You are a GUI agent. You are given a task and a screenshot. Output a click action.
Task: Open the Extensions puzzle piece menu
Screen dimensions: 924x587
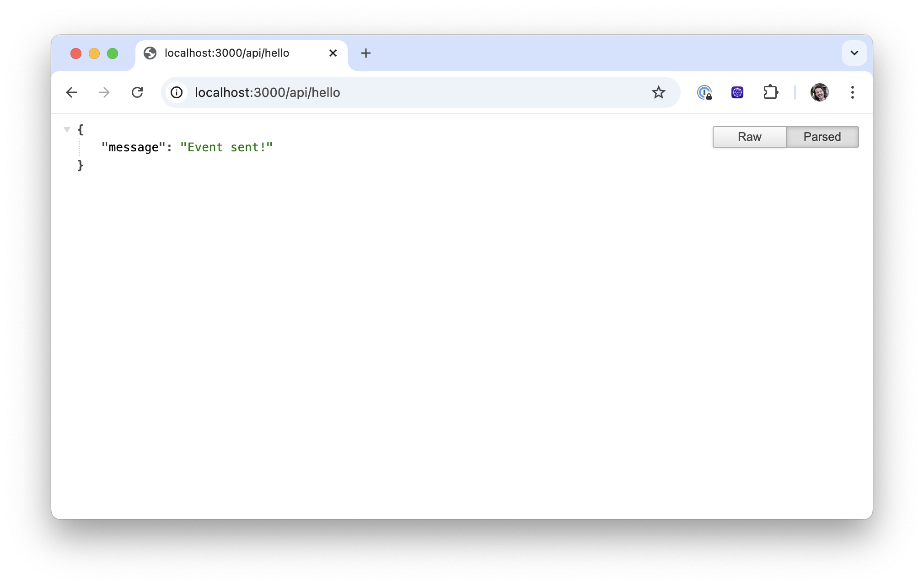pyautogui.click(x=771, y=92)
